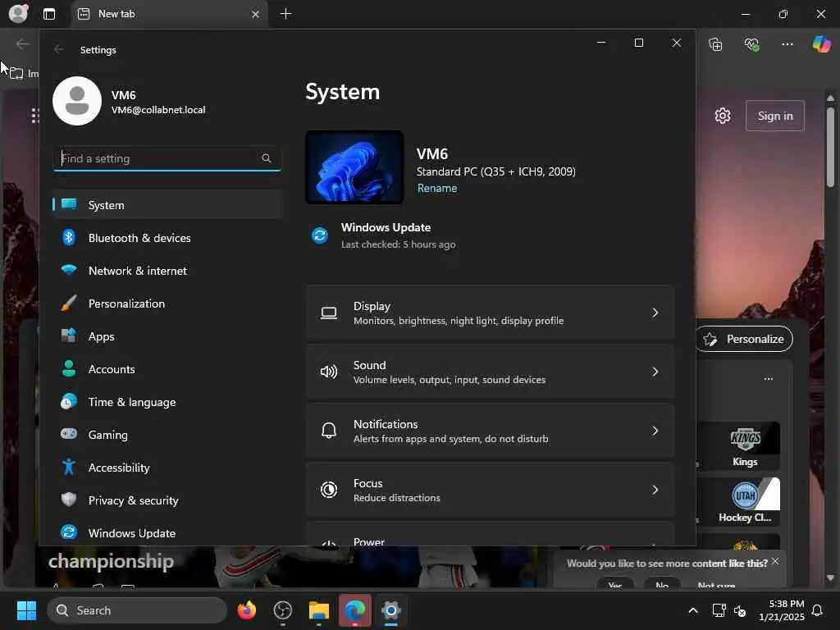Click the Windows Update sync icon near Last checked

pos(320,235)
